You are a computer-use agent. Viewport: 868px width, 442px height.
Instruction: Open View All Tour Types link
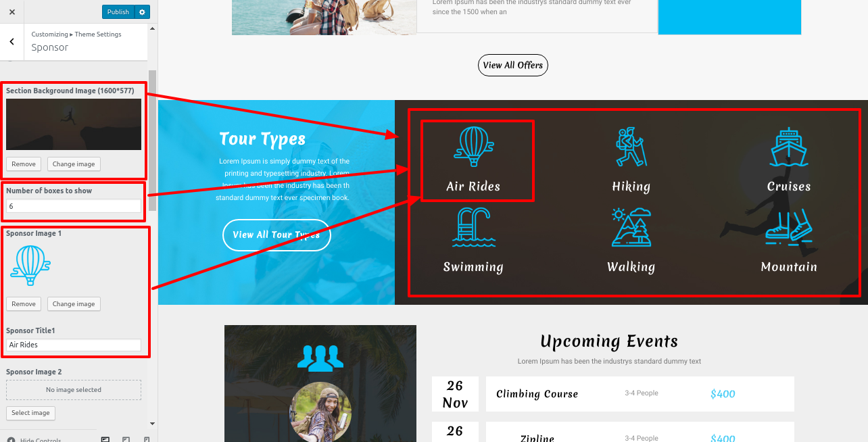tap(276, 235)
